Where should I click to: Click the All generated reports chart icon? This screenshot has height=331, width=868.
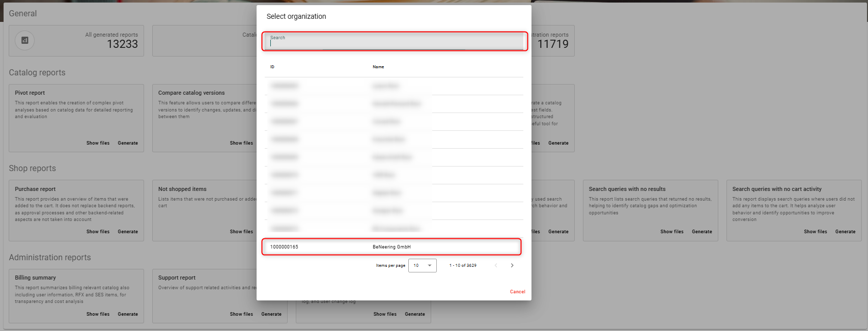point(24,41)
